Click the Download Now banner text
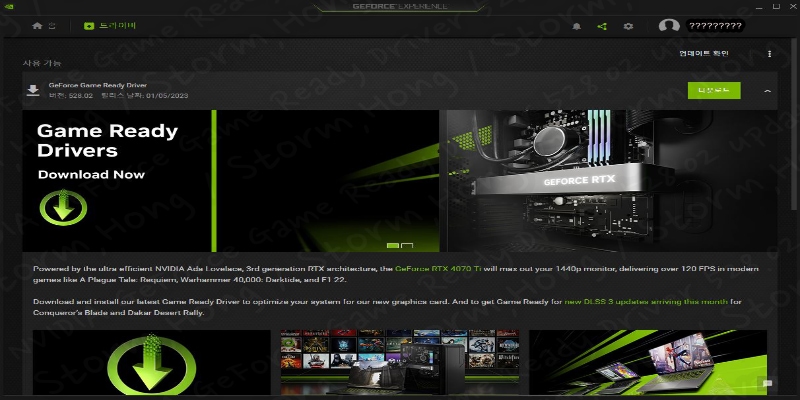Image resolution: width=800 pixels, height=400 pixels. click(91, 174)
